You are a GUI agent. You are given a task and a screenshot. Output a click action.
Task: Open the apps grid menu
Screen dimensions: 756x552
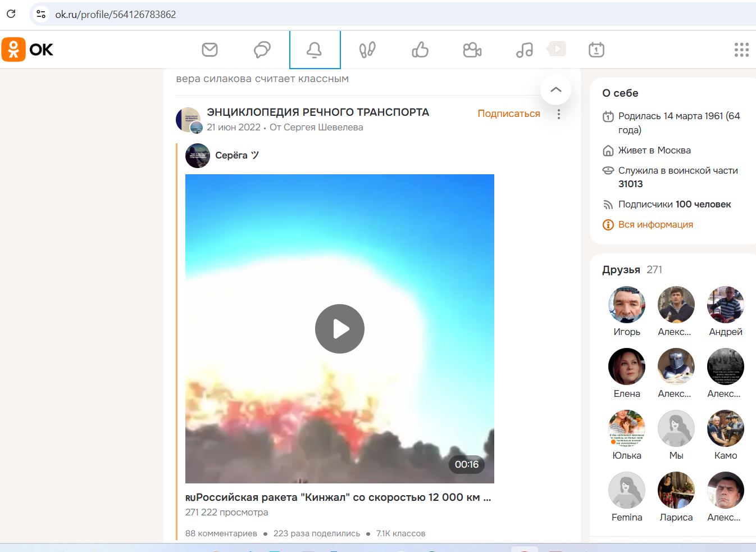coord(741,50)
